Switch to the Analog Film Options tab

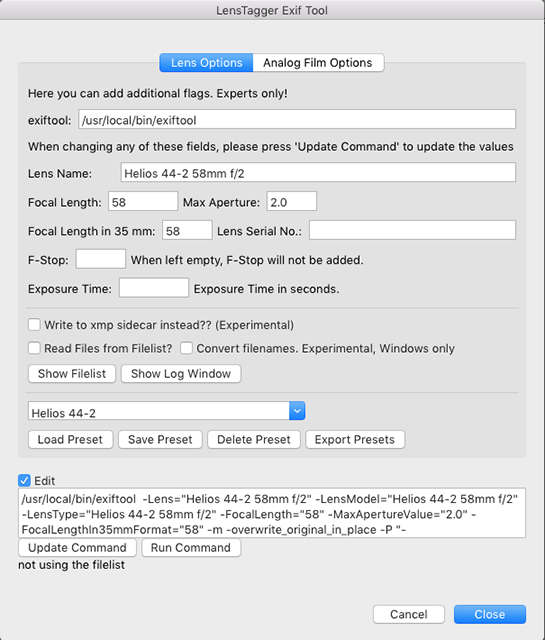[x=318, y=63]
